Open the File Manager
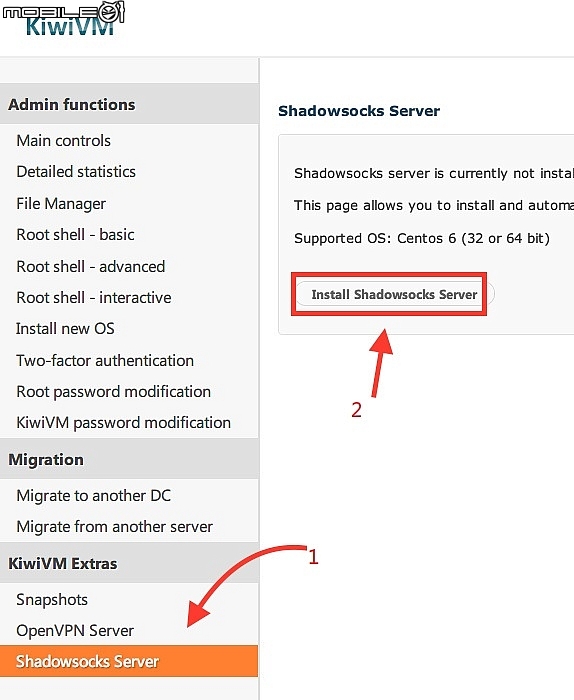 pyautogui.click(x=61, y=204)
